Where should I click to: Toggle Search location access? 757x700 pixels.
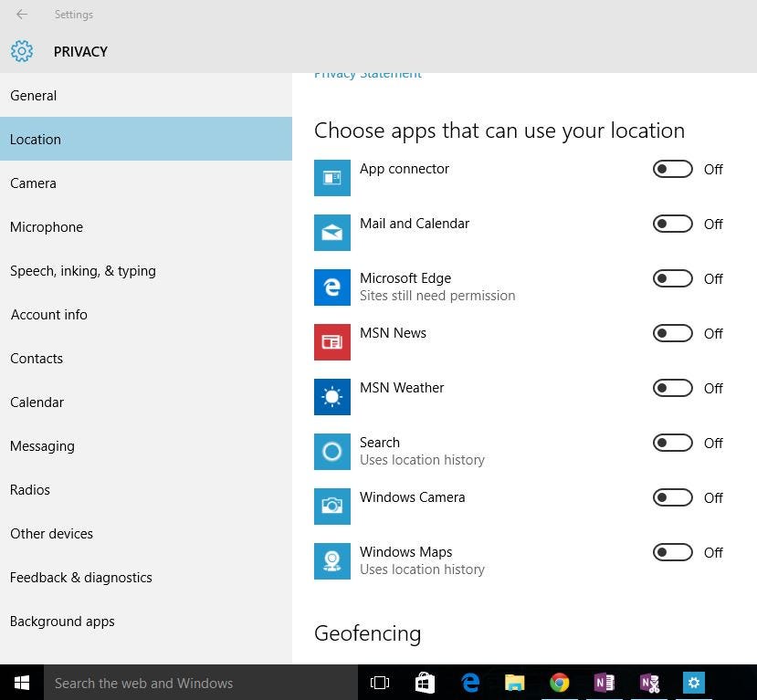tap(672, 443)
